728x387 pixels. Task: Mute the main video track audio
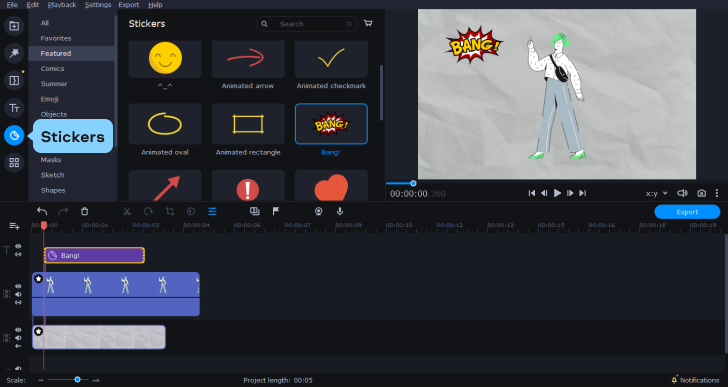click(x=18, y=294)
